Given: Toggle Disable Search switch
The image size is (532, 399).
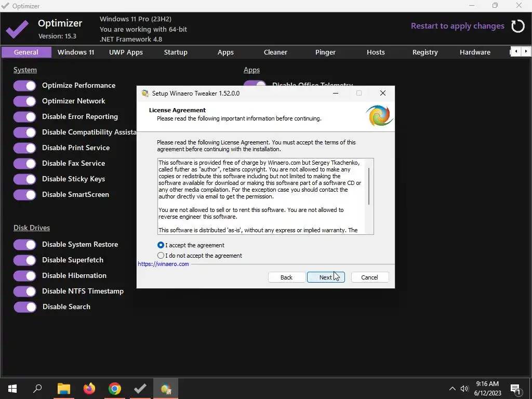Looking at the screenshot, I should coord(24,307).
